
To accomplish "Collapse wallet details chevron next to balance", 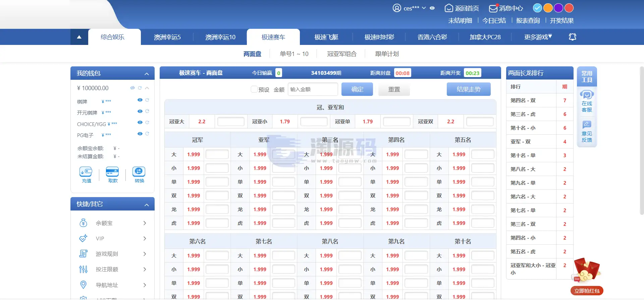I will [147, 88].
